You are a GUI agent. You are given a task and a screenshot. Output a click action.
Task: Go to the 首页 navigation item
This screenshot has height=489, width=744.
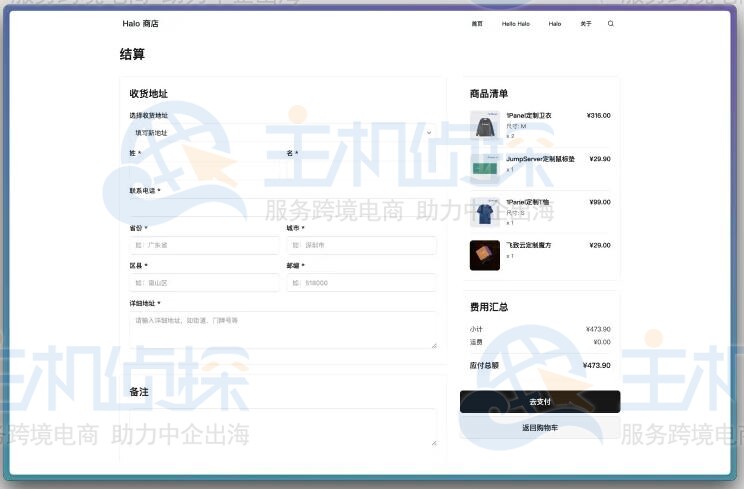click(477, 23)
